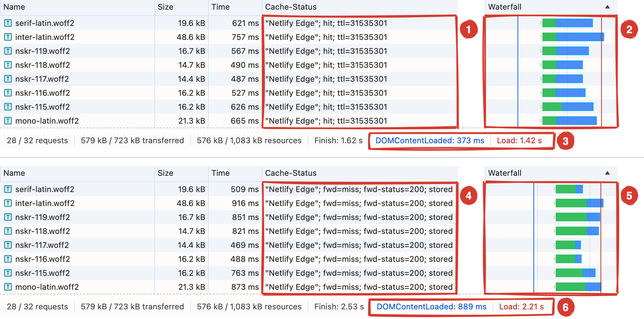This screenshot has width=644, height=319.
Task: Click 48.6 kB size cell in top table
Action: click(191, 37)
